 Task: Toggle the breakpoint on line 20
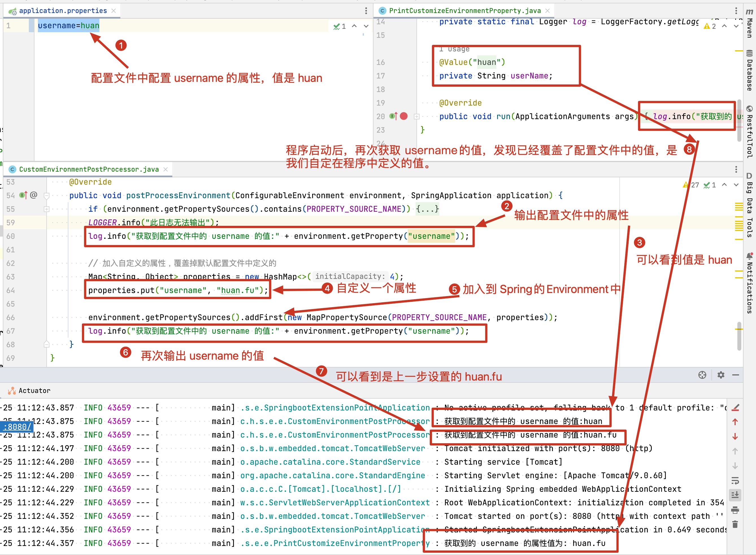click(x=403, y=116)
